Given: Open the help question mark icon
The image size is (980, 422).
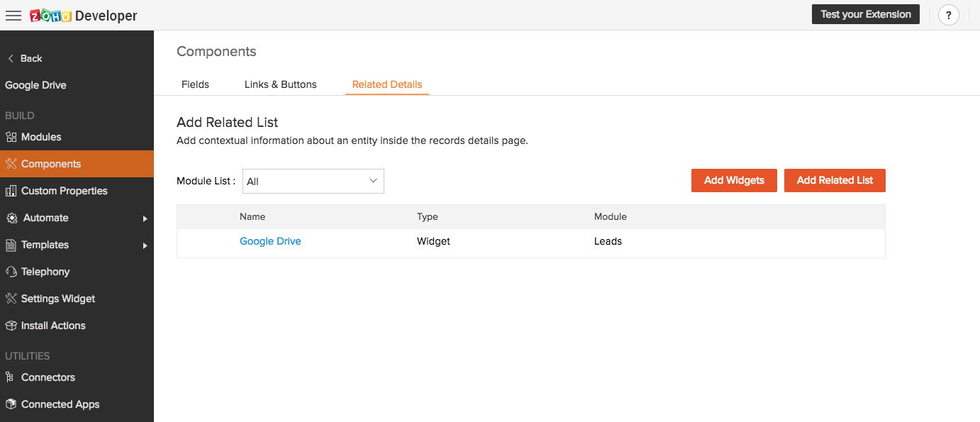Looking at the screenshot, I should [x=948, y=15].
